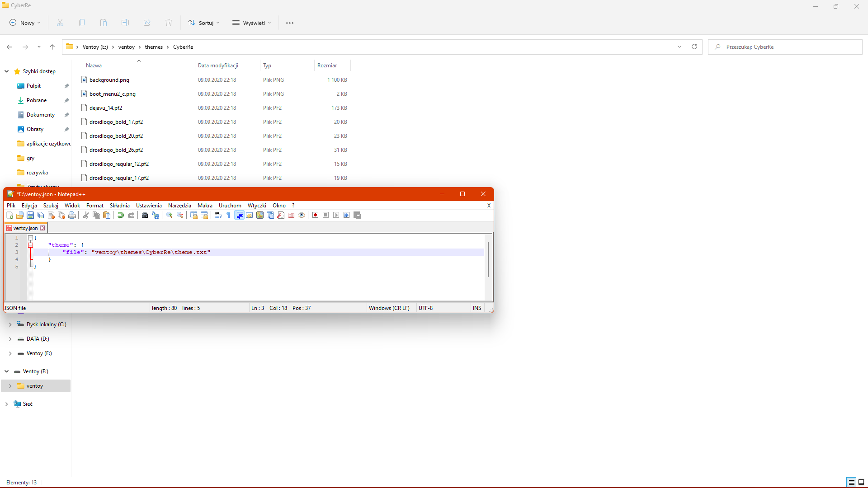Image resolution: width=868 pixels, height=488 pixels.
Task: Click the Print icon in Notepad++ toolbar
Action: pos(72,216)
